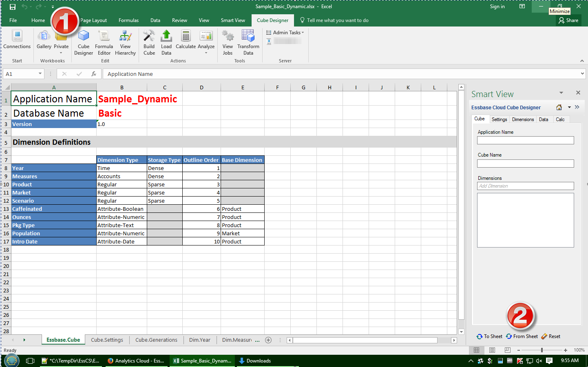Click the View Hierarchy button
The width and height of the screenshot is (588, 367).
click(x=125, y=43)
